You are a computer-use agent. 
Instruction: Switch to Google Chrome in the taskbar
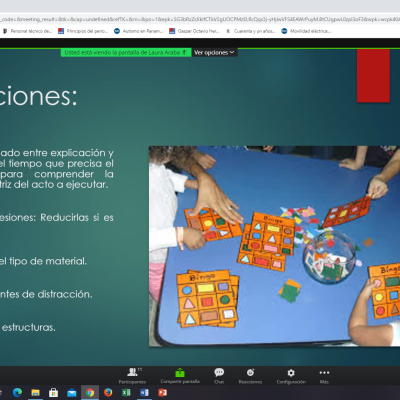coord(90,393)
